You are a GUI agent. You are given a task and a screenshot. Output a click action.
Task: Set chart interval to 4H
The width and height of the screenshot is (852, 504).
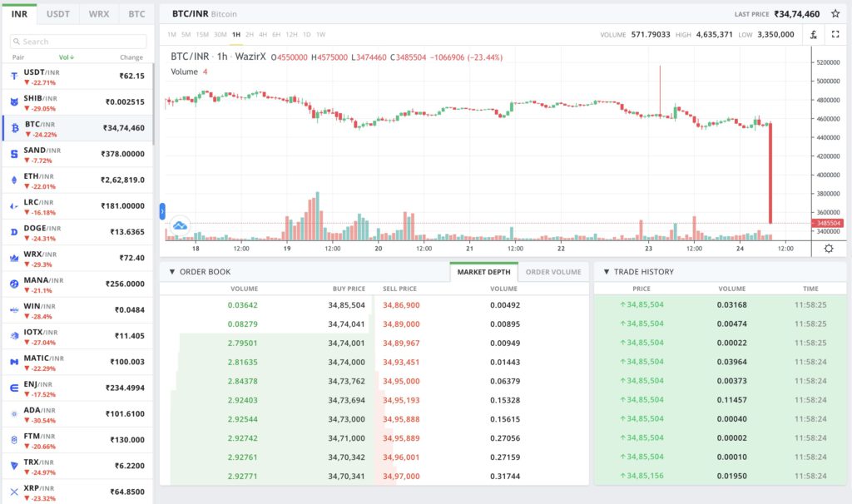[x=263, y=35]
